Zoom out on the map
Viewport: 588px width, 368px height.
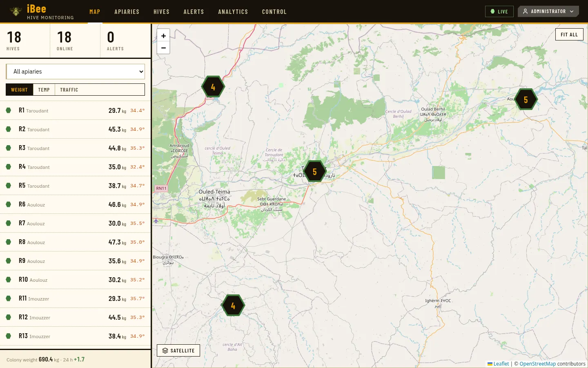pos(163,48)
